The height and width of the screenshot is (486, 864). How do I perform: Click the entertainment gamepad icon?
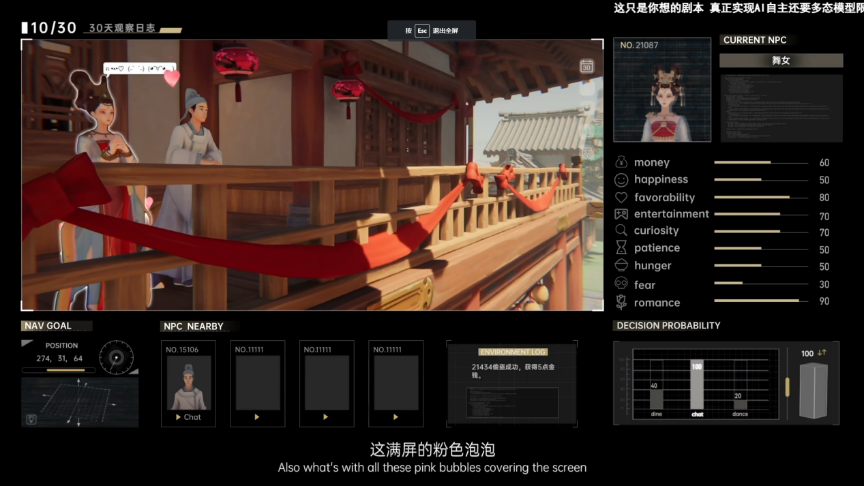click(621, 214)
